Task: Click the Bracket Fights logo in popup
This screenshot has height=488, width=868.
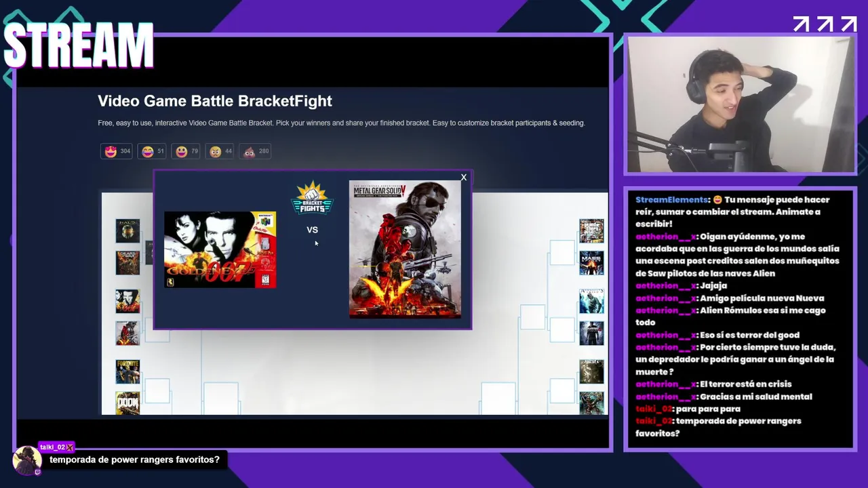Action: (x=312, y=198)
